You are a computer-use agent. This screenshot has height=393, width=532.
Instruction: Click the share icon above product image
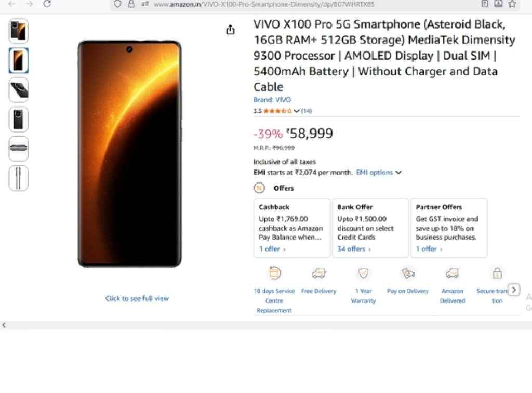click(x=231, y=30)
